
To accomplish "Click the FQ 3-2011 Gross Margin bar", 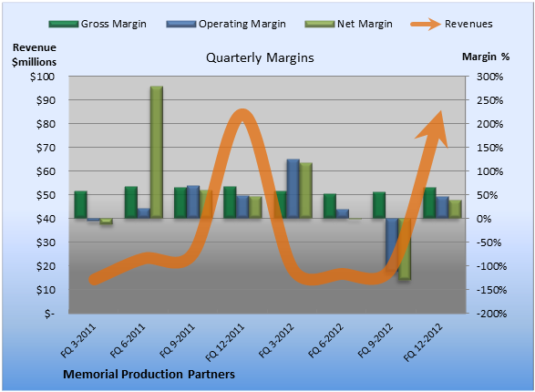I will click(x=80, y=204).
